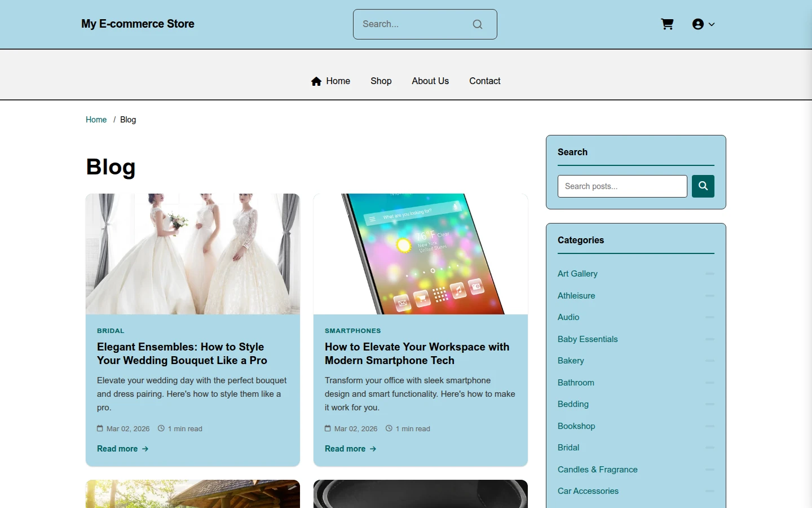
Task: Open the Baby Essentials category
Action: [x=588, y=339]
